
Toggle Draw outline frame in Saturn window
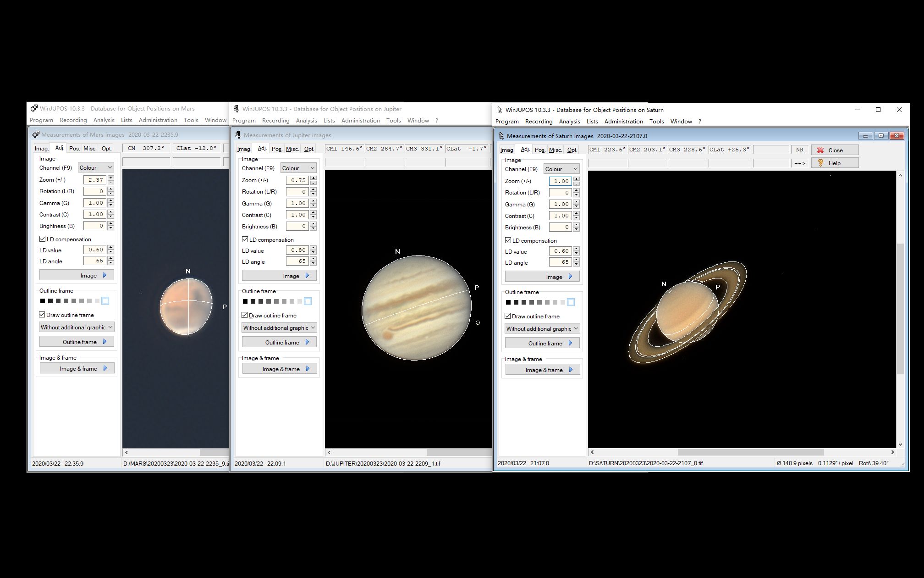coord(508,316)
